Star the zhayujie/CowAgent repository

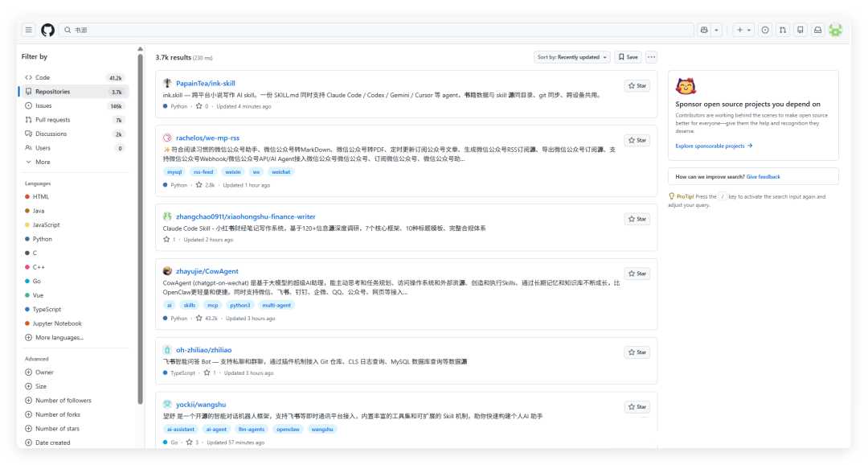click(637, 274)
